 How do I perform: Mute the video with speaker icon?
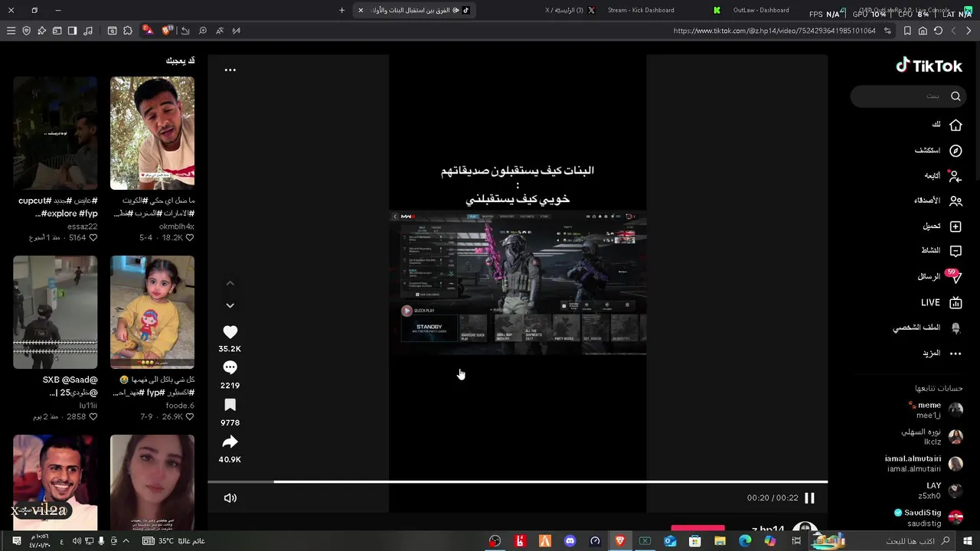tap(230, 498)
